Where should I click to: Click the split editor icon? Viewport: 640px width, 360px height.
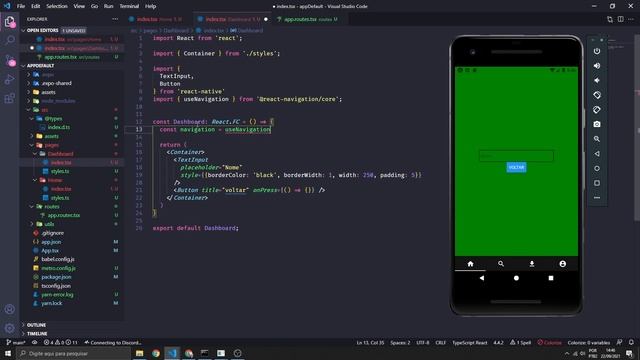tap(620, 19)
